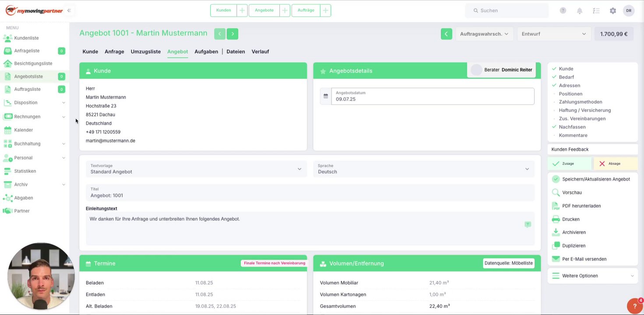Click Finale Termine nach Vereinbarung badge
The image size is (644, 315).
pos(274,263)
